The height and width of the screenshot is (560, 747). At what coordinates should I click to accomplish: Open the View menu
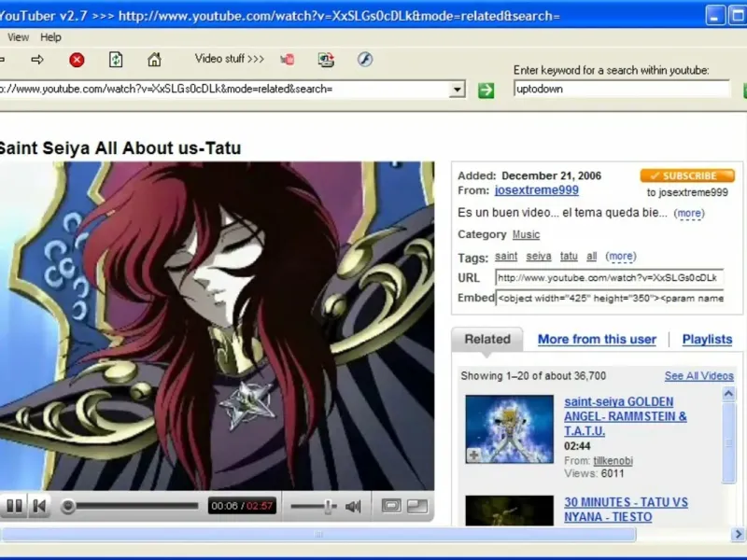[x=18, y=37]
